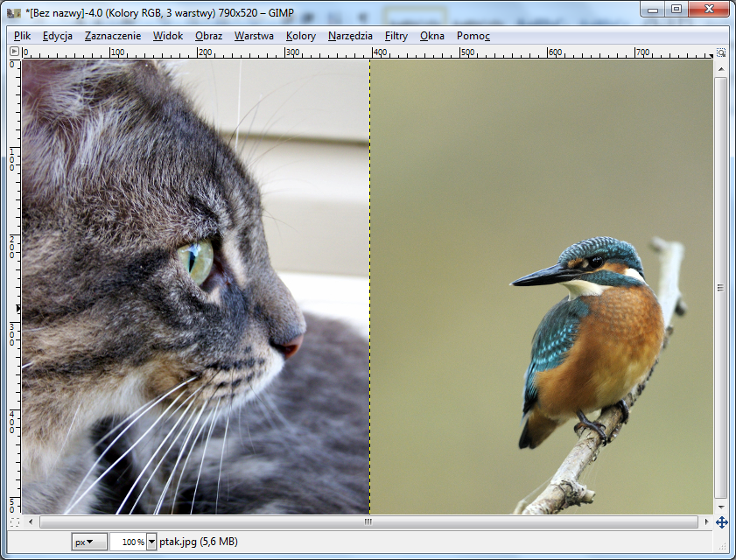Toggle the Quick Mask button at bottom-left
Screen dimensions: 736x560
click(x=15, y=522)
